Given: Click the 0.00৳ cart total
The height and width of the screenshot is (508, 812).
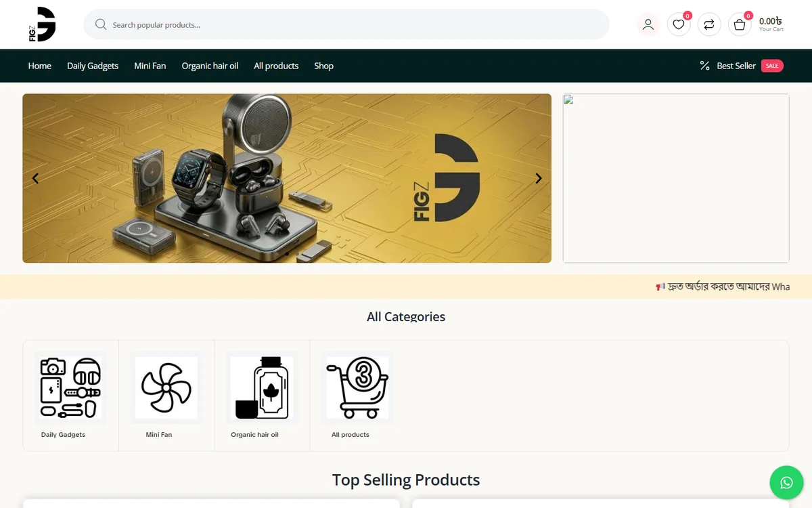Looking at the screenshot, I should (x=771, y=21).
